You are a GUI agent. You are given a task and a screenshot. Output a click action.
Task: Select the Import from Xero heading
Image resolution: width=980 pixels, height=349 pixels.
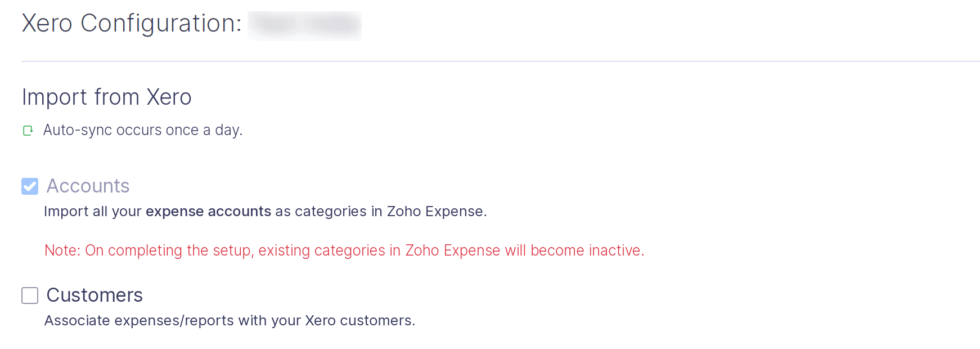click(x=106, y=97)
